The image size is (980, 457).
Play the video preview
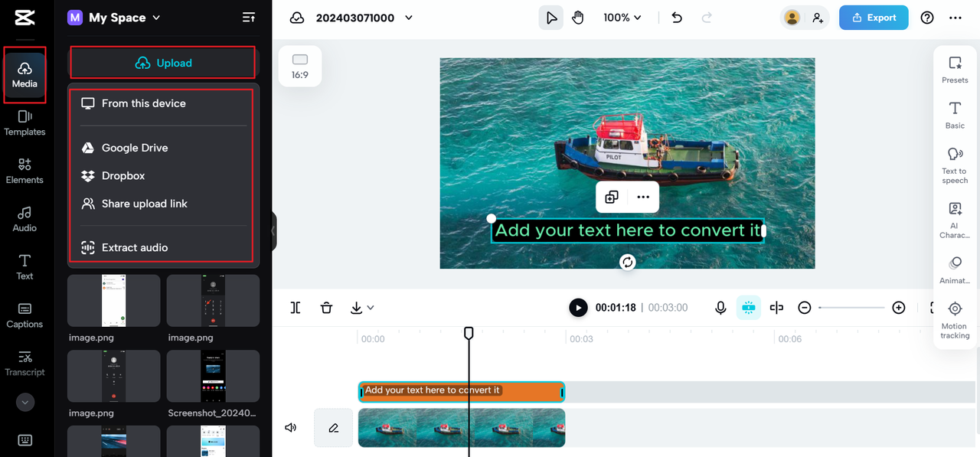pos(578,308)
